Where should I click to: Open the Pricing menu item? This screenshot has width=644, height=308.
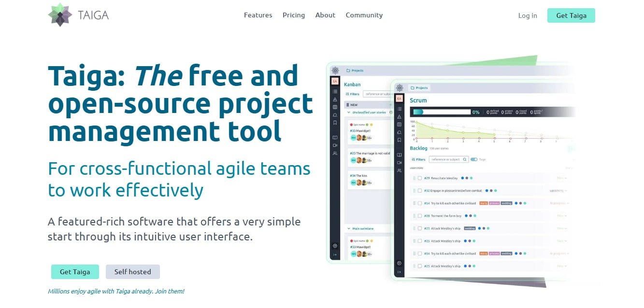click(x=294, y=15)
